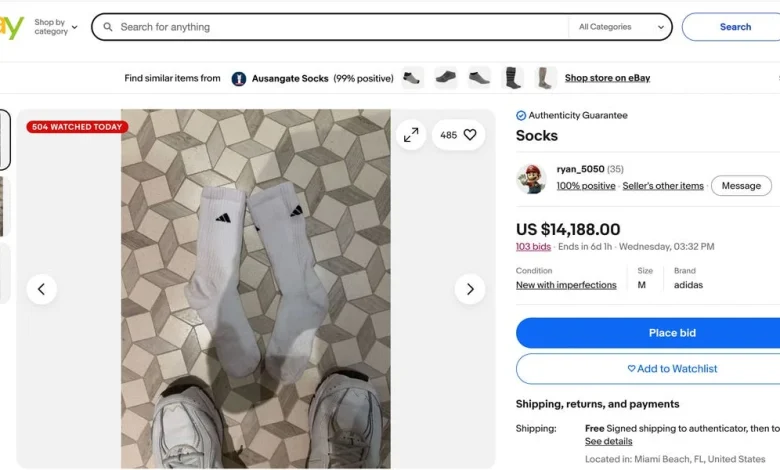Select tall dark striped sock thumbnail

coord(513,78)
